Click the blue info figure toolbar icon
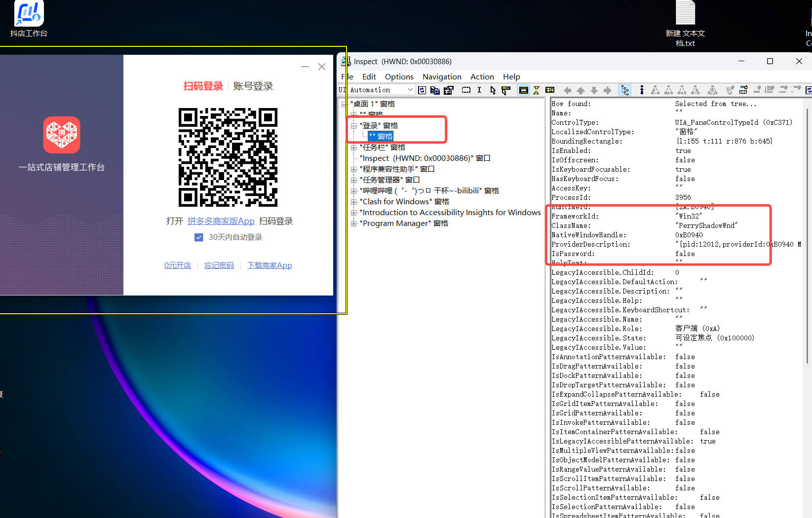The image size is (812, 518). [642, 90]
